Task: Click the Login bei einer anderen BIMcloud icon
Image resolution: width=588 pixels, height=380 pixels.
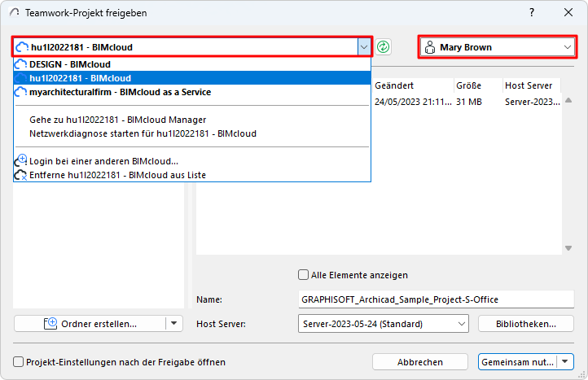Action: pyautogui.click(x=21, y=161)
